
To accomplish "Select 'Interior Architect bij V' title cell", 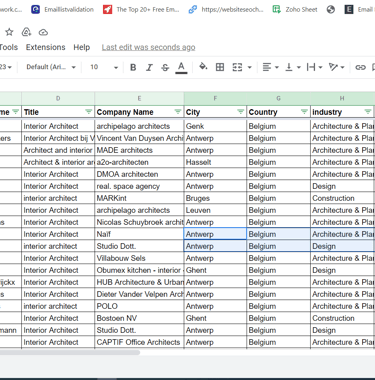I will tap(58, 138).
